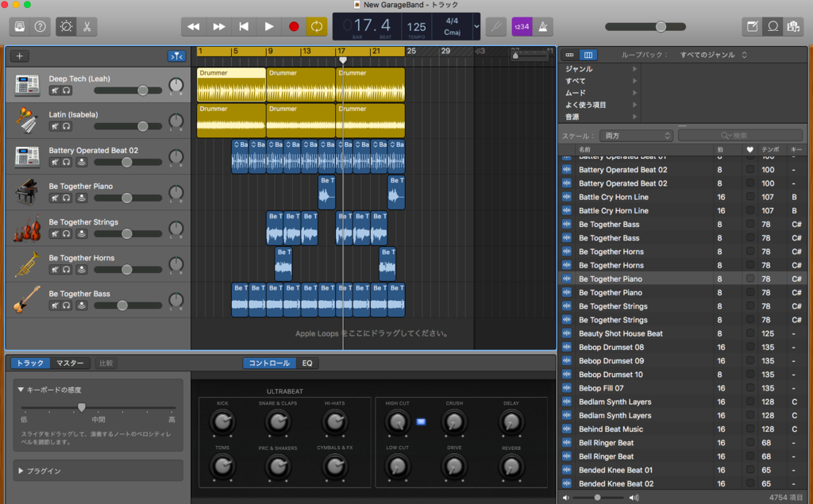Click the Rewind button
Viewport: 813px width, 504px height.
pyautogui.click(x=194, y=26)
